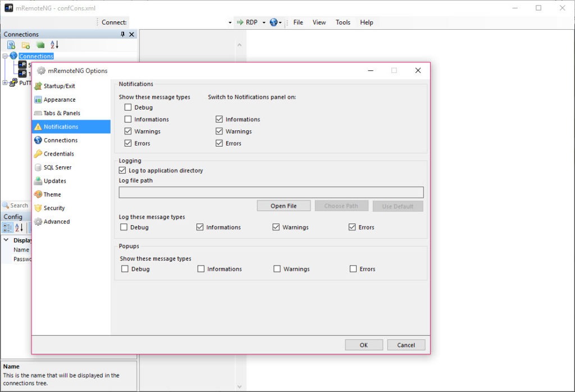
Task: Open the Connect combo box dropdown arrow
Action: pyautogui.click(x=230, y=22)
